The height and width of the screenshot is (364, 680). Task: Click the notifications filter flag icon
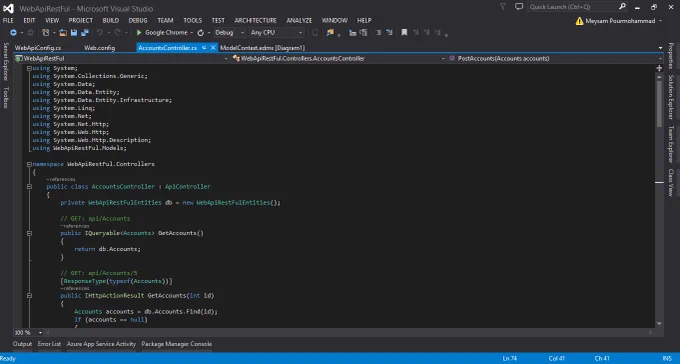pos(503,7)
